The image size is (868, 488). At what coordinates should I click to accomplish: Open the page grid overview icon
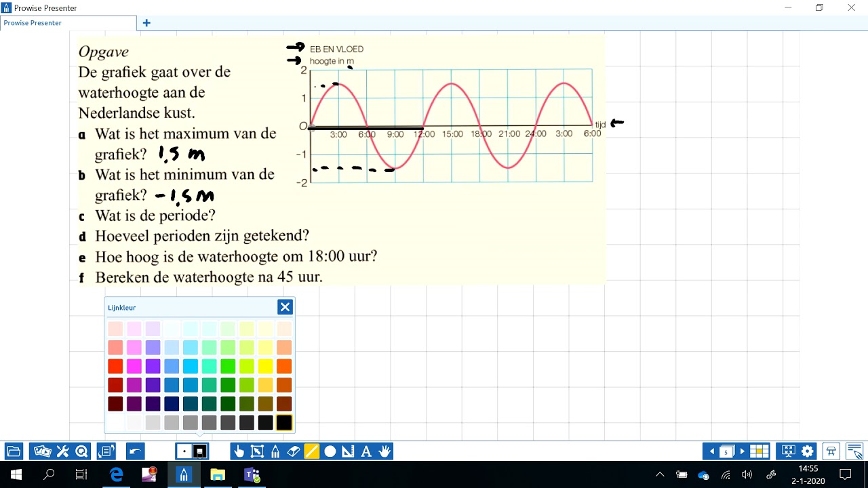click(x=759, y=451)
